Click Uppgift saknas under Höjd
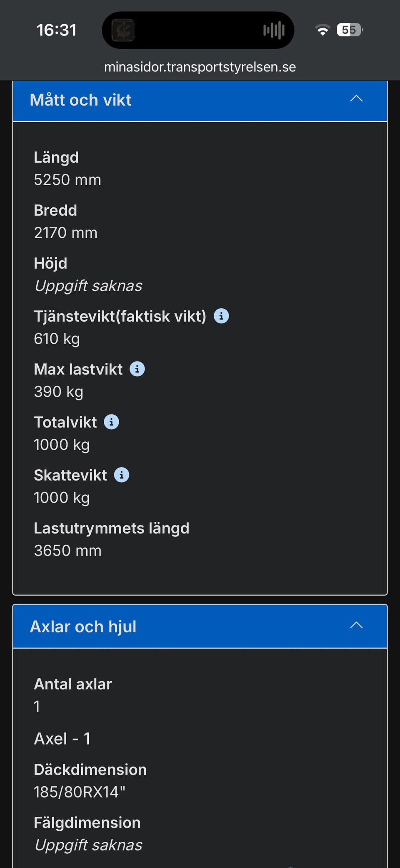Viewport: 400px width, 868px height. [x=88, y=286]
